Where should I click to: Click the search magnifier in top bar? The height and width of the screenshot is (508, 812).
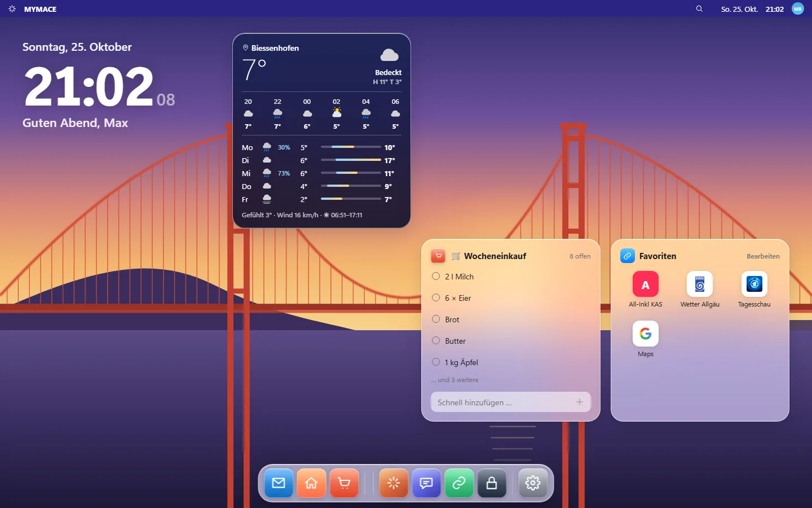pos(699,9)
